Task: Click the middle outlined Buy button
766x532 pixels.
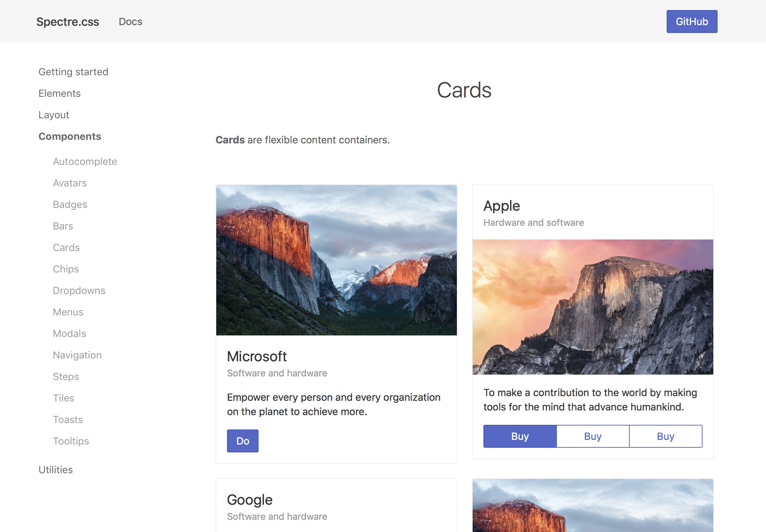Action: [x=593, y=436]
